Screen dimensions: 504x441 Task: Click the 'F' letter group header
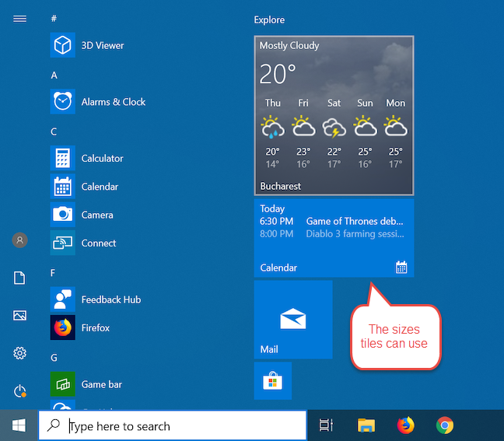tap(53, 273)
